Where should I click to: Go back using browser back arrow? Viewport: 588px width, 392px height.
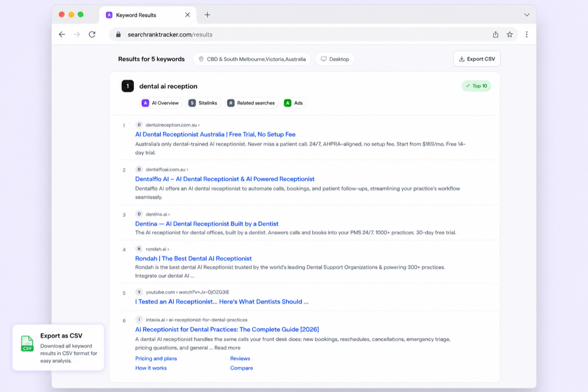tap(62, 35)
